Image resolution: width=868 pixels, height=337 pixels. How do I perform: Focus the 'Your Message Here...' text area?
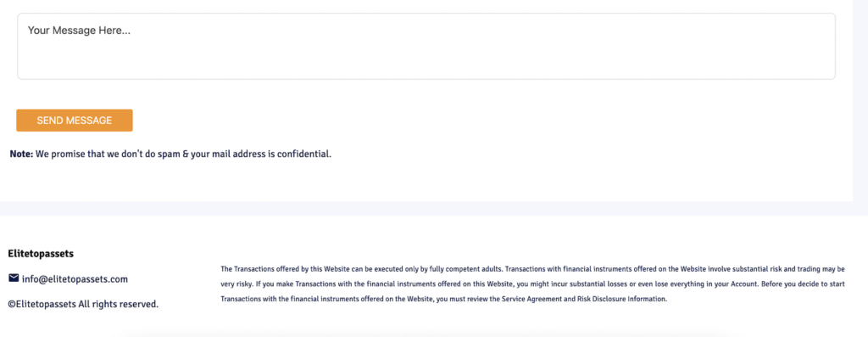coord(426,47)
